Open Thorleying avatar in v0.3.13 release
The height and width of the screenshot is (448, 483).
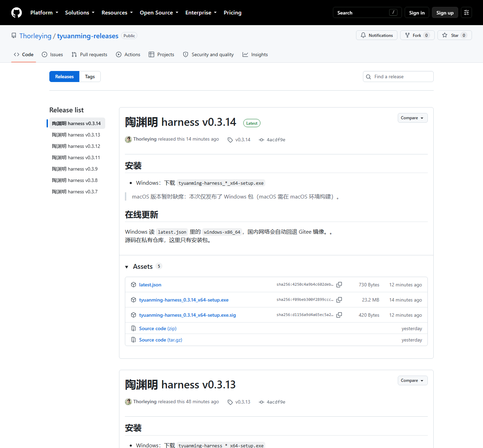pos(128,402)
